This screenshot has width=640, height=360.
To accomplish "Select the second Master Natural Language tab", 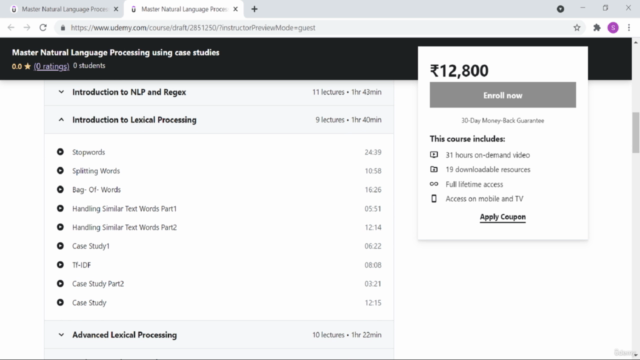I will tap(184, 9).
